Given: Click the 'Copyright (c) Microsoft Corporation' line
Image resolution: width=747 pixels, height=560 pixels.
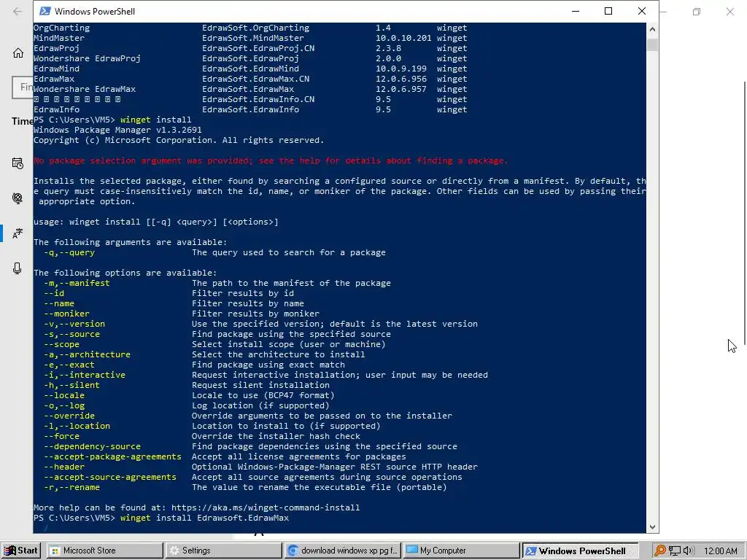Looking at the screenshot, I should 179,140.
